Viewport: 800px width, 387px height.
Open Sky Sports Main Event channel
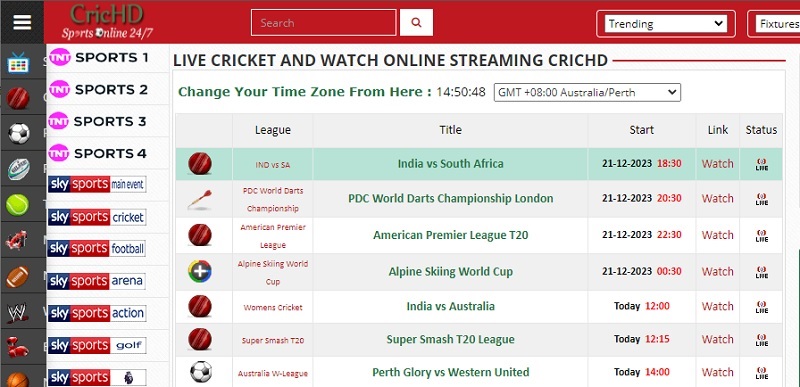[x=97, y=184]
